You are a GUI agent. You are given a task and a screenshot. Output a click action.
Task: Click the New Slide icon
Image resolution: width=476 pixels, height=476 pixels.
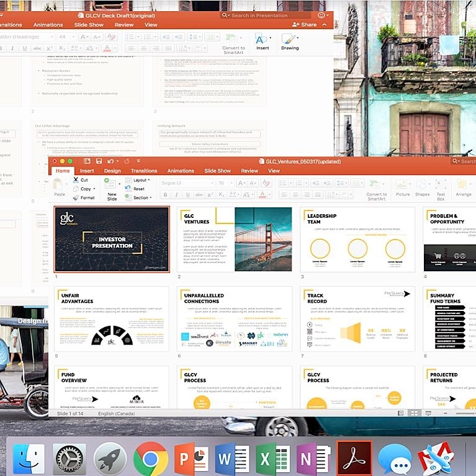110,184
